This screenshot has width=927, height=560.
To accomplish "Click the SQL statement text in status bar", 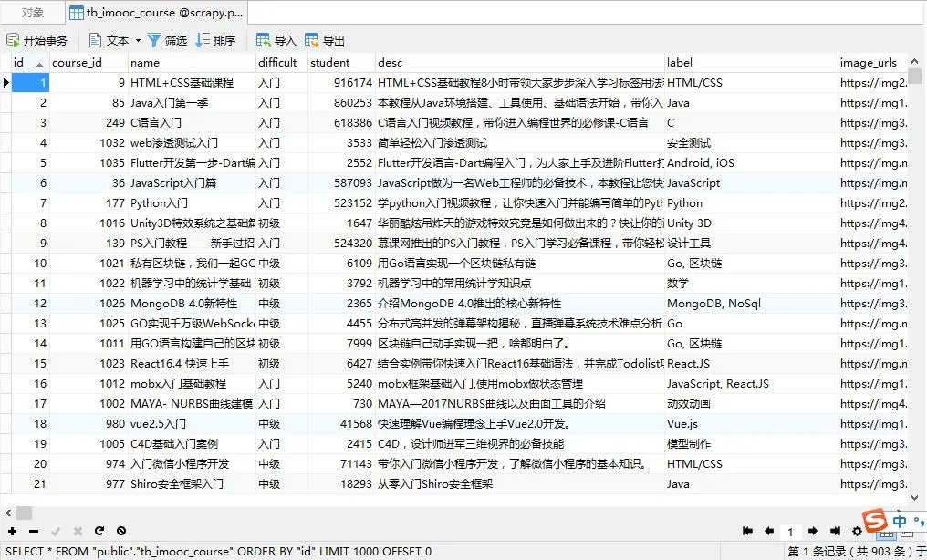I will (x=218, y=552).
